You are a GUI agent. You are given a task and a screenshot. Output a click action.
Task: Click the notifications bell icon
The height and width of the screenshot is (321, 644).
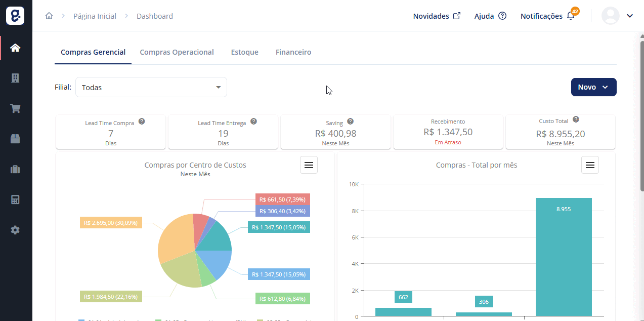[x=571, y=16]
